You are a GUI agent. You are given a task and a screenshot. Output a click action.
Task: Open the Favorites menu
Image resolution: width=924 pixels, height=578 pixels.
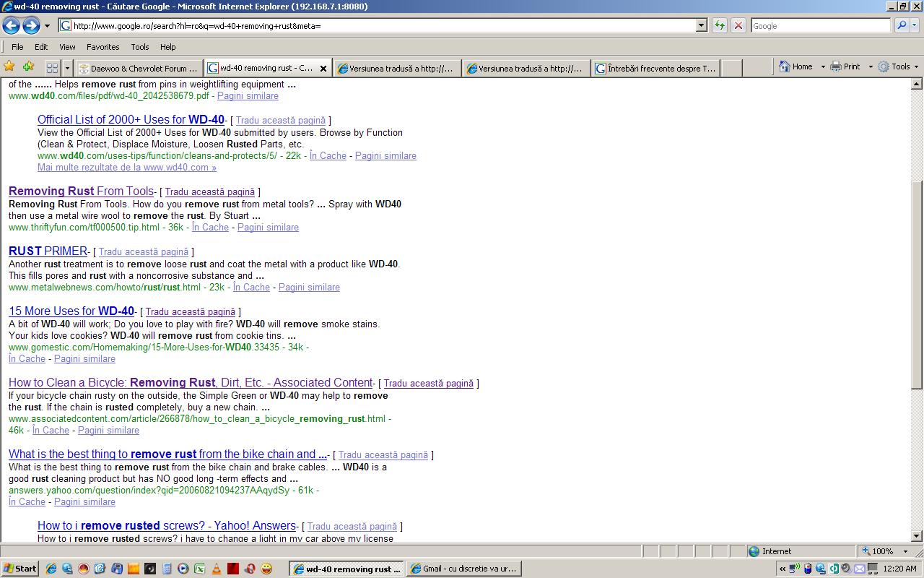click(103, 47)
